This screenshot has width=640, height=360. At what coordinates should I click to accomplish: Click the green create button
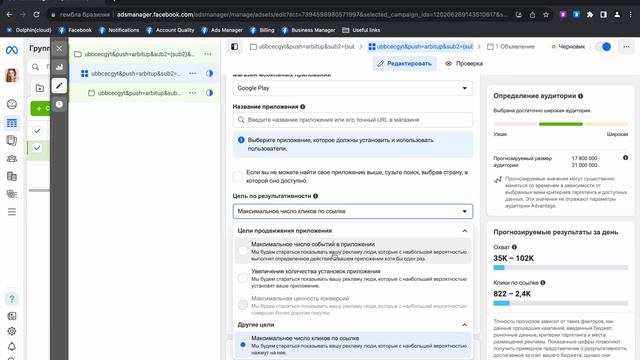tap(40, 109)
